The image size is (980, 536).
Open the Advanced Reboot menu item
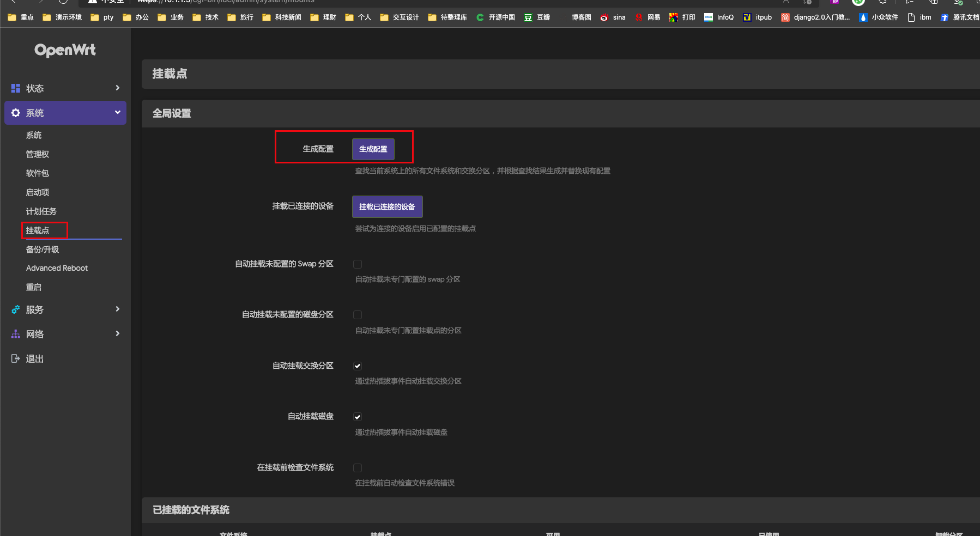coord(57,268)
